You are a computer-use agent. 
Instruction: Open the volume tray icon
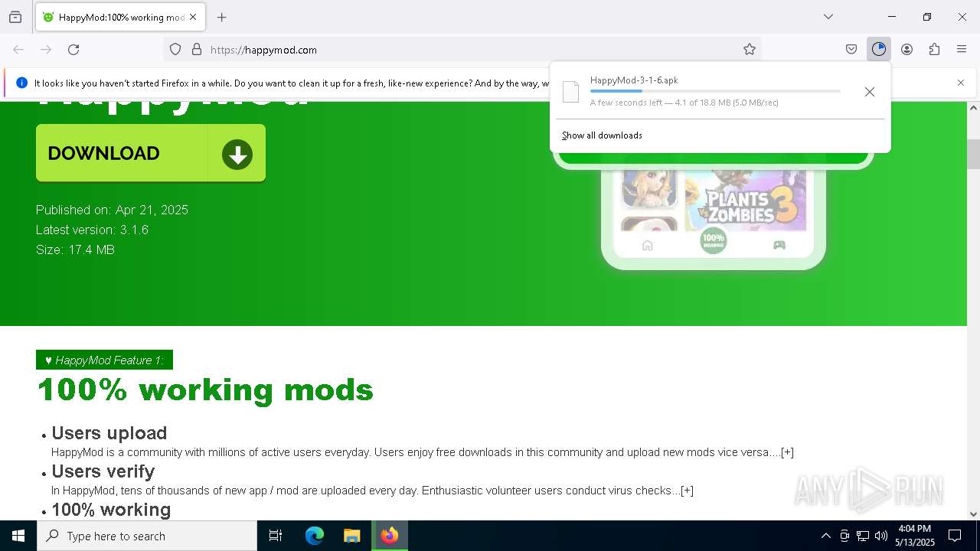(x=881, y=536)
